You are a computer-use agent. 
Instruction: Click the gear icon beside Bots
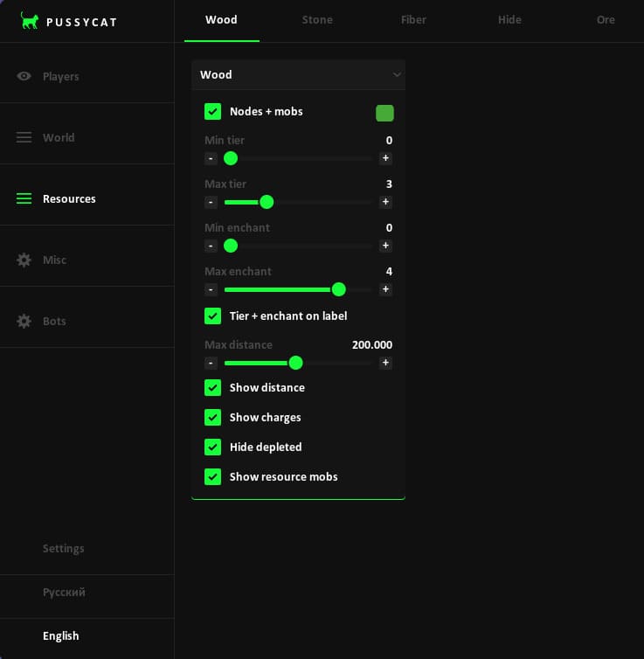(x=24, y=321)
